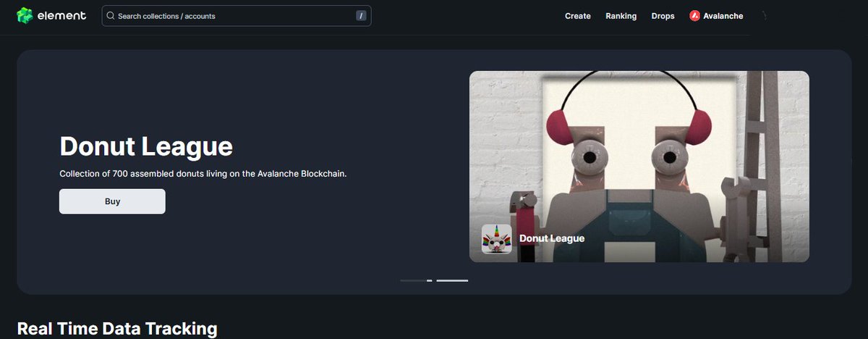Image resolution: width=868 pixels, height=339 pixels.
Task: Click the Donut League unicorn avatar icon
Action: [497, 239]
